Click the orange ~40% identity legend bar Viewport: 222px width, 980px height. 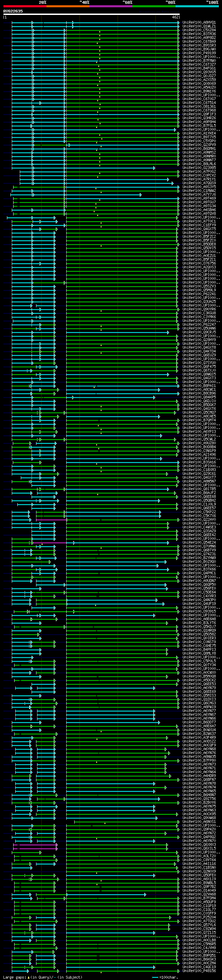pos(68,6)
